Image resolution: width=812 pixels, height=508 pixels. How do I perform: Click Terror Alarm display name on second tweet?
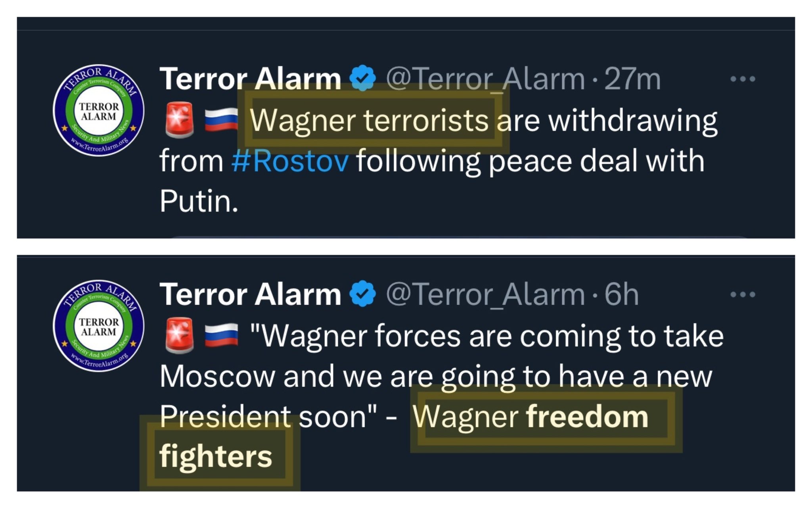coord(250,294)
